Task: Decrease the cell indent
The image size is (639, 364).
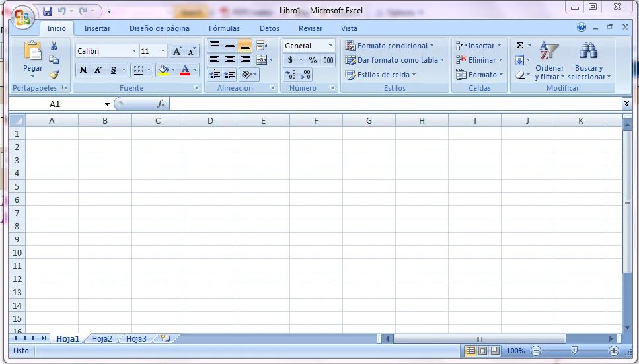Action: (x=214, y=74)
